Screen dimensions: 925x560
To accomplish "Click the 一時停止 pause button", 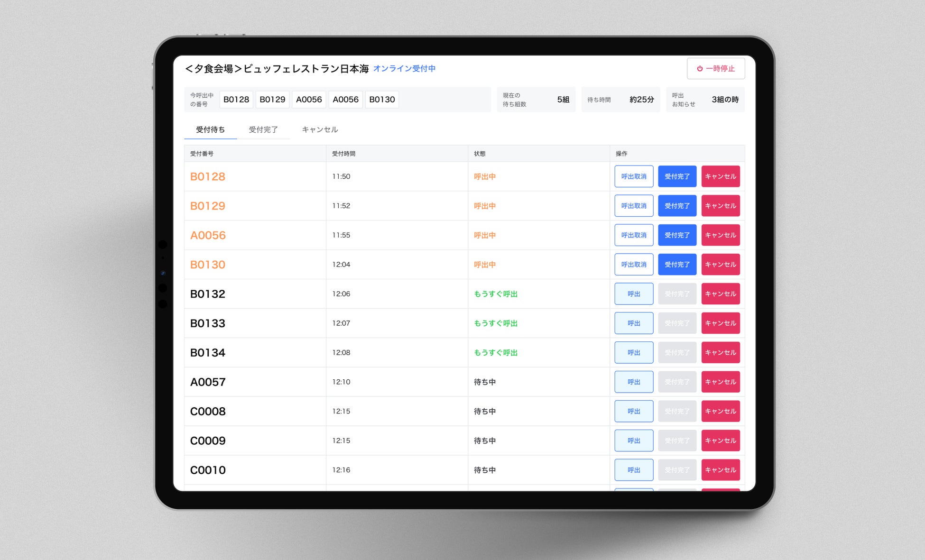I will point(715,69).
